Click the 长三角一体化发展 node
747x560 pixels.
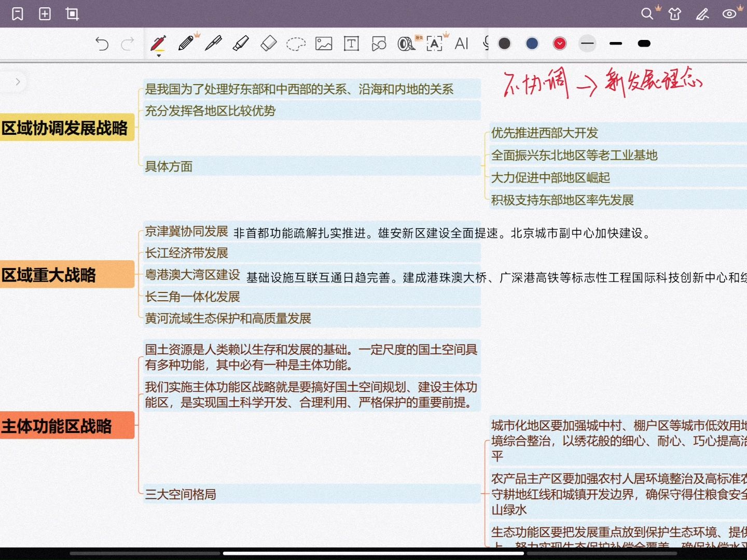click(x=311, y=297)
